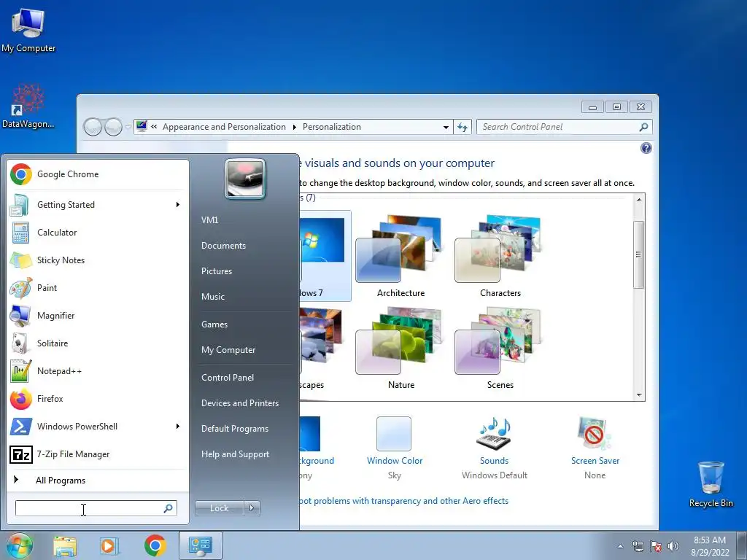Open shutdown options arrow beside Lock
Screen dimensions: 747x560
[x=252, y=508]
